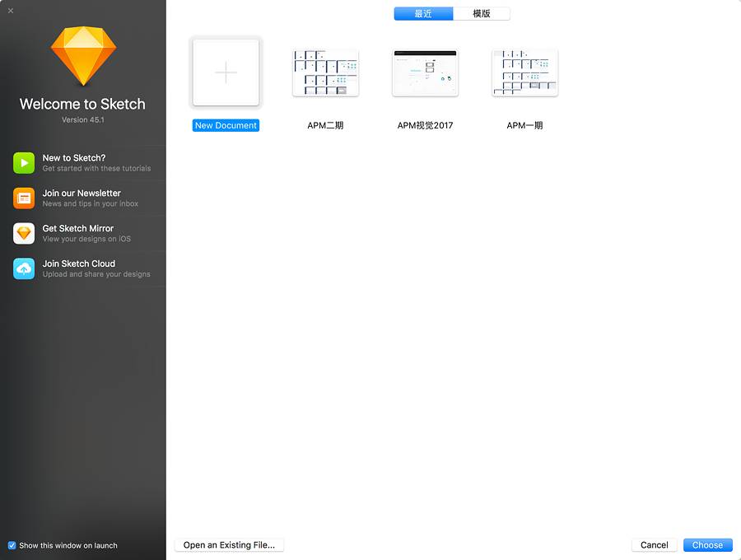Click Upload and share your designs text
The height and width of the screenshot is (560, 741).
[x=96, y=274]
